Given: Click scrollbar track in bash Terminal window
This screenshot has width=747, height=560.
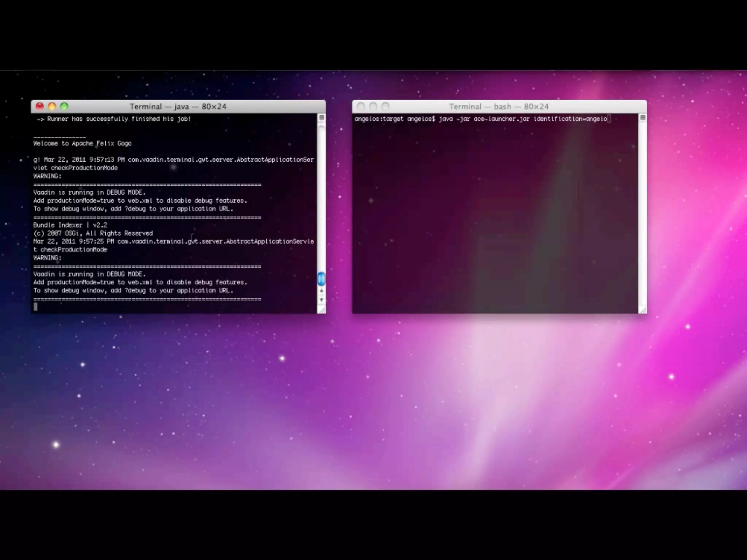Looking at the screenshot, I should pos(643,211).
